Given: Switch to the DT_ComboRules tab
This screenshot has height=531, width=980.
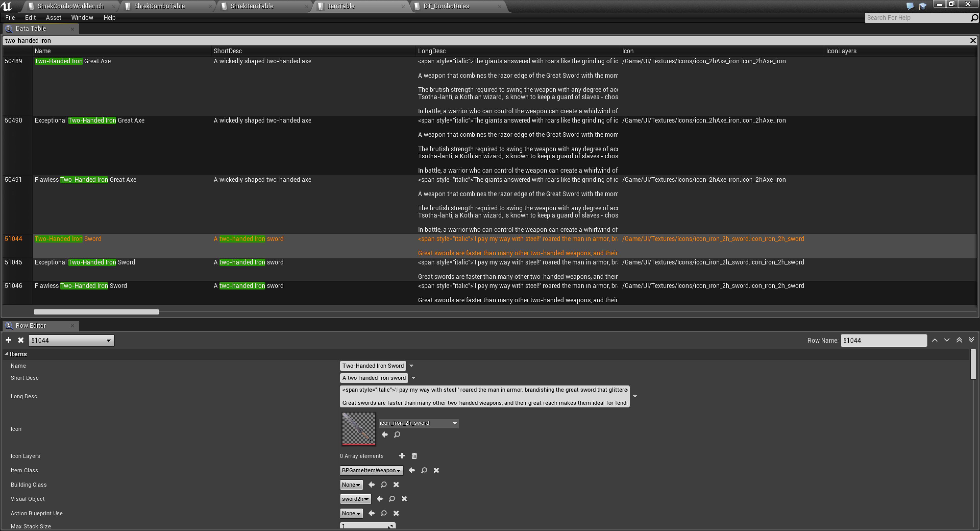Looking at the screenshot, I should point(446,6).
